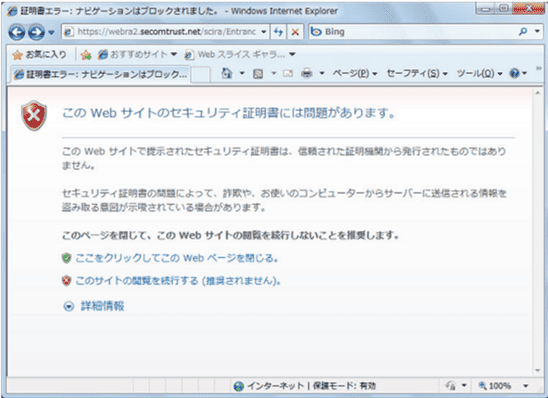Click このサイトの閲覧を続行する link
548x398 pixels.
pos(179,281)
